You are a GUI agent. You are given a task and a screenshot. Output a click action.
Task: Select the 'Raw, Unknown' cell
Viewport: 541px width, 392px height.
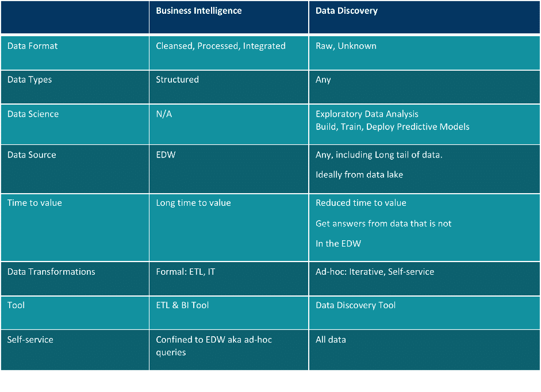pyautogui.click(x=346, y=46)
